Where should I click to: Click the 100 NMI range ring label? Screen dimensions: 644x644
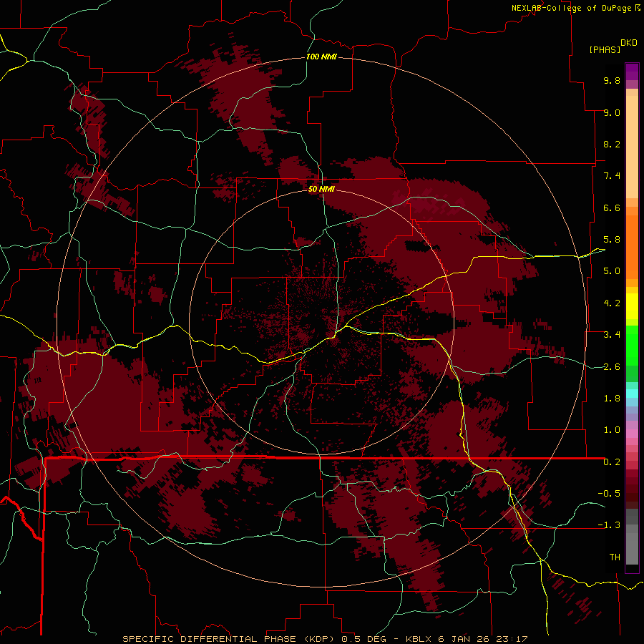[x=321, y=57]
